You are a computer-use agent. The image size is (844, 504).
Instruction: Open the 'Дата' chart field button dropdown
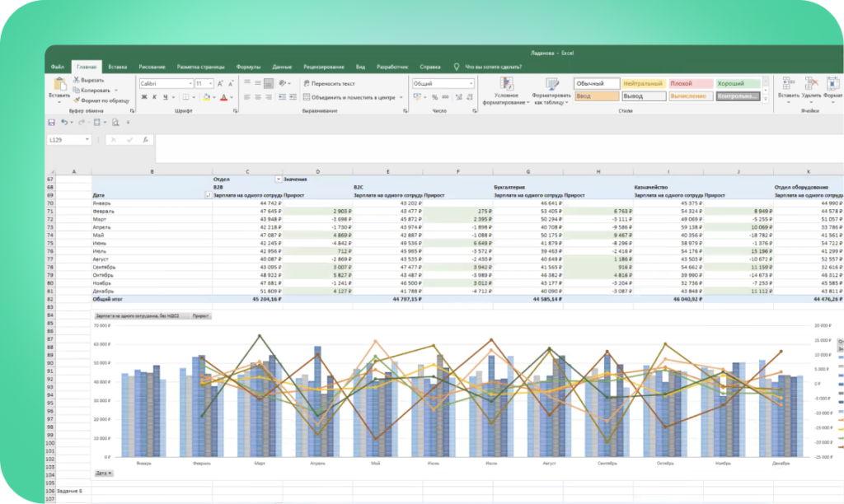[104, 474]
